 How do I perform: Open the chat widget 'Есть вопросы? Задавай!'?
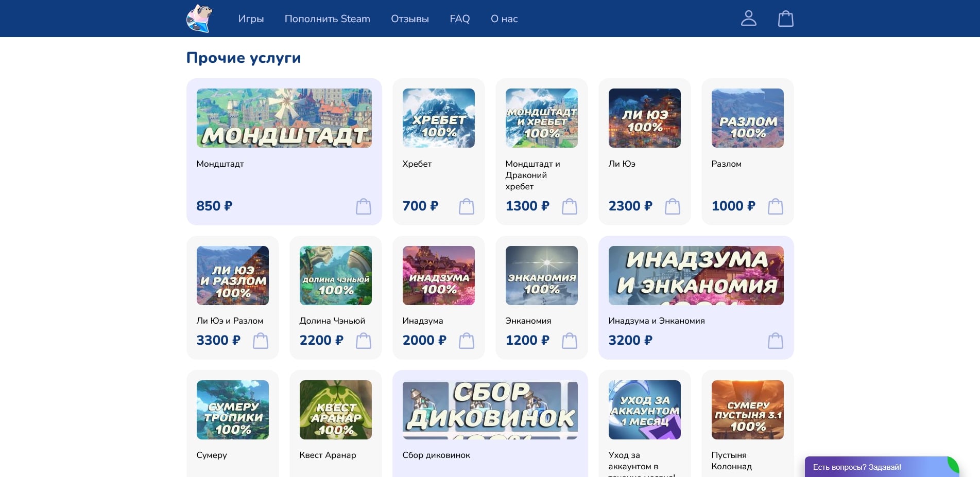(x=882, y=467)
